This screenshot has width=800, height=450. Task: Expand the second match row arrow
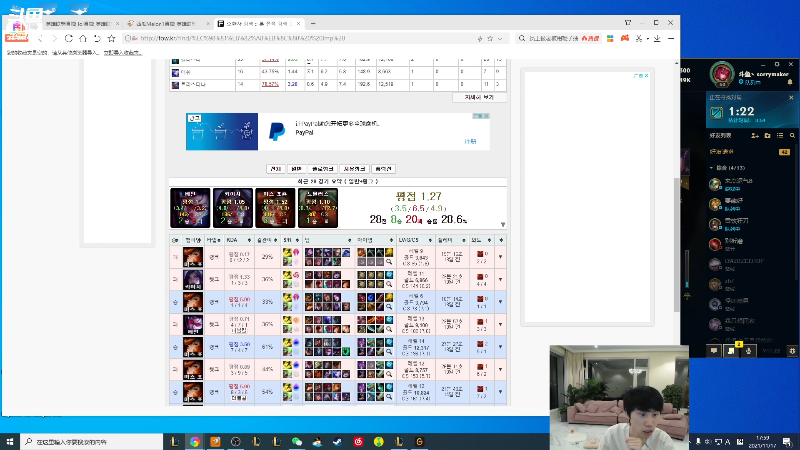500,280
